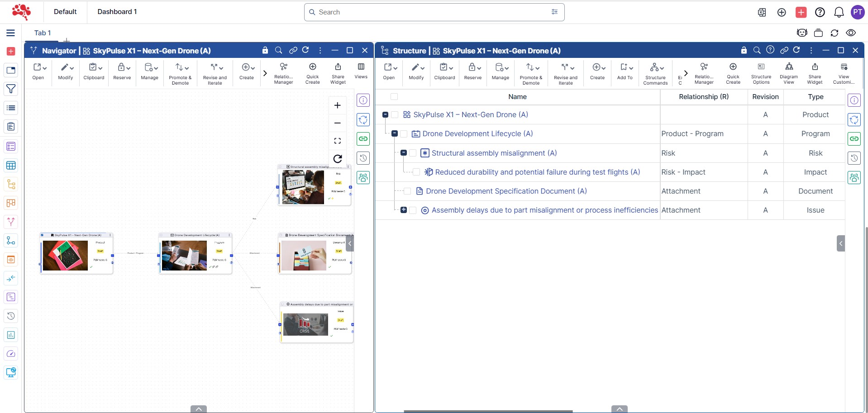Open the Promote & Demote dropdown in Navigator
The height and width of the screenshot is (413, 868).
[x=180, y=73]
